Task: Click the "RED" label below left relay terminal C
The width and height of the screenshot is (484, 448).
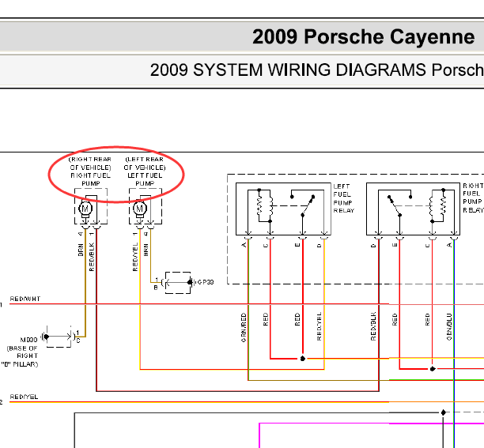Action: coord(266,319)
